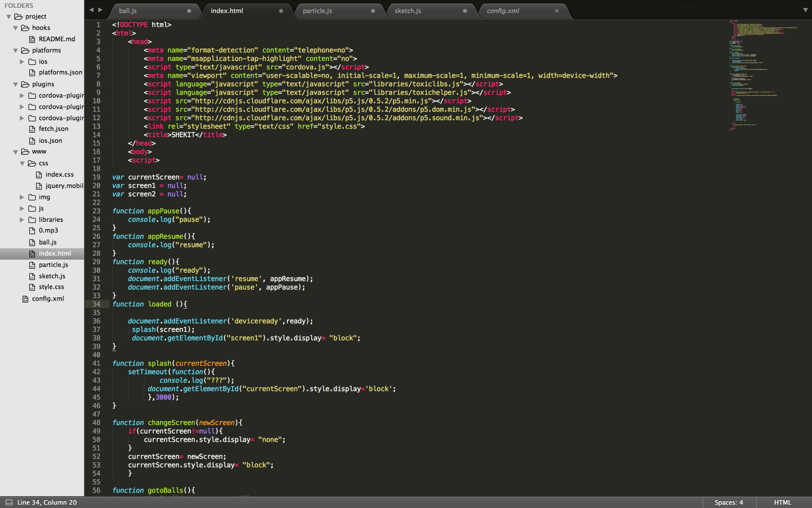Image resolution: width=812 pixels, height=508 pixels.
Task: Close the unsaved particle.js tab dot
Action: click(373, 11)
